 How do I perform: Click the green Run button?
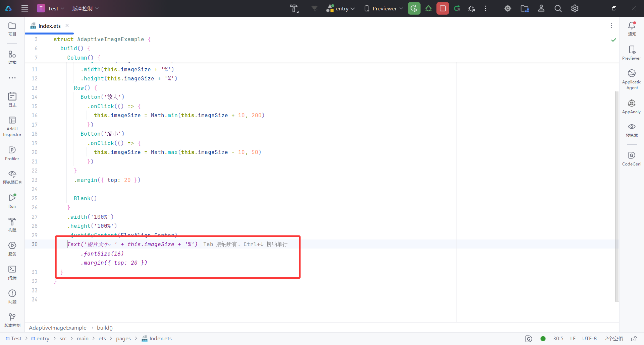coord(414,8)
